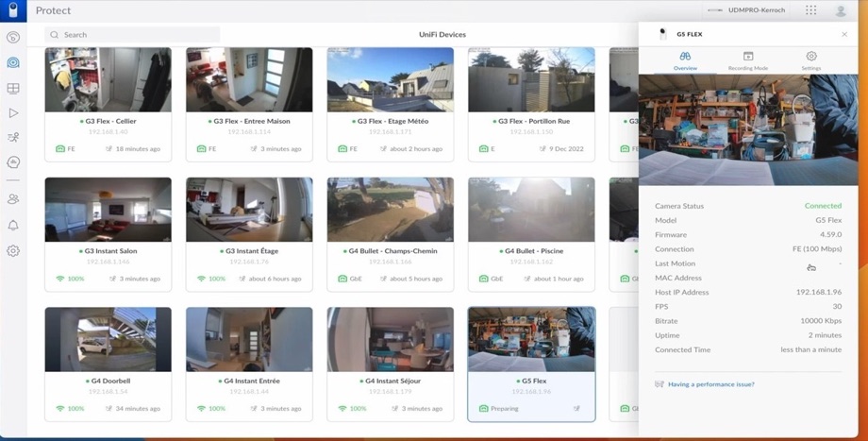Close the G5 FLEX details panel
This screenshot has width=868, height=441.
point(844,34)
